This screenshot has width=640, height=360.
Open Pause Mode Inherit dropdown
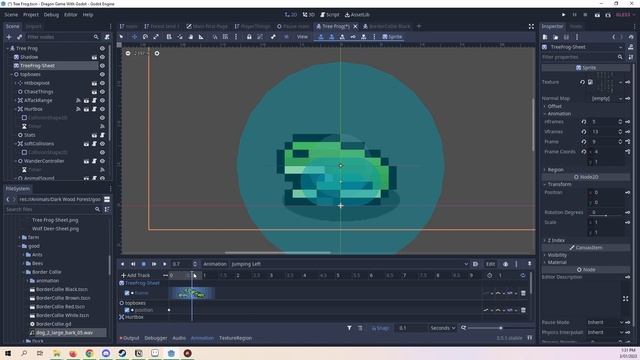(x=605, y=322)
